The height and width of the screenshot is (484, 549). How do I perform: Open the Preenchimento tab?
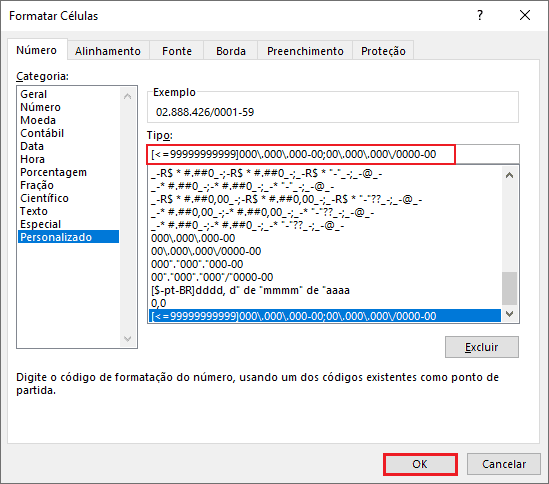pyautogui.click(x=305, y=51)
